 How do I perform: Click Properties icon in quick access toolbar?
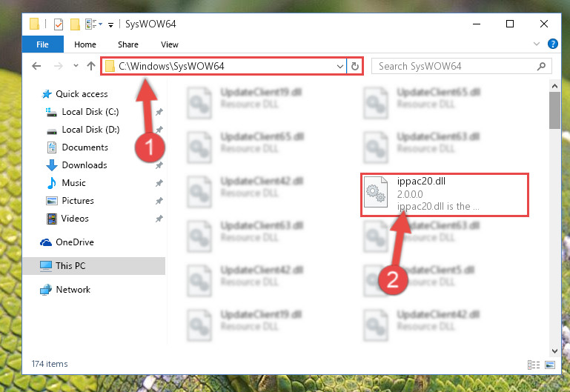coord(58,24)
